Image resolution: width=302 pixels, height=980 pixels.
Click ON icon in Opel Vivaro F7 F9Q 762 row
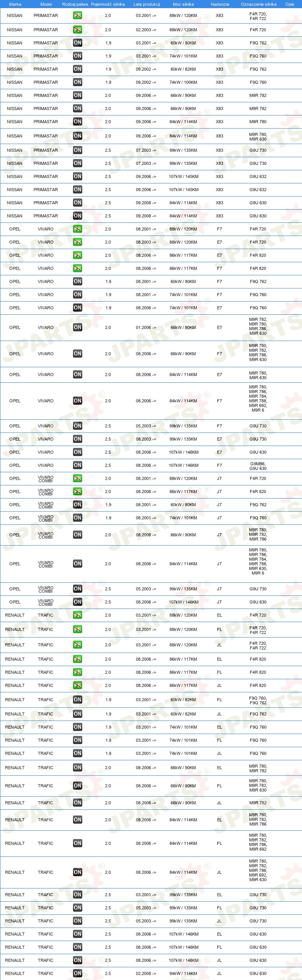pos(78,281)
